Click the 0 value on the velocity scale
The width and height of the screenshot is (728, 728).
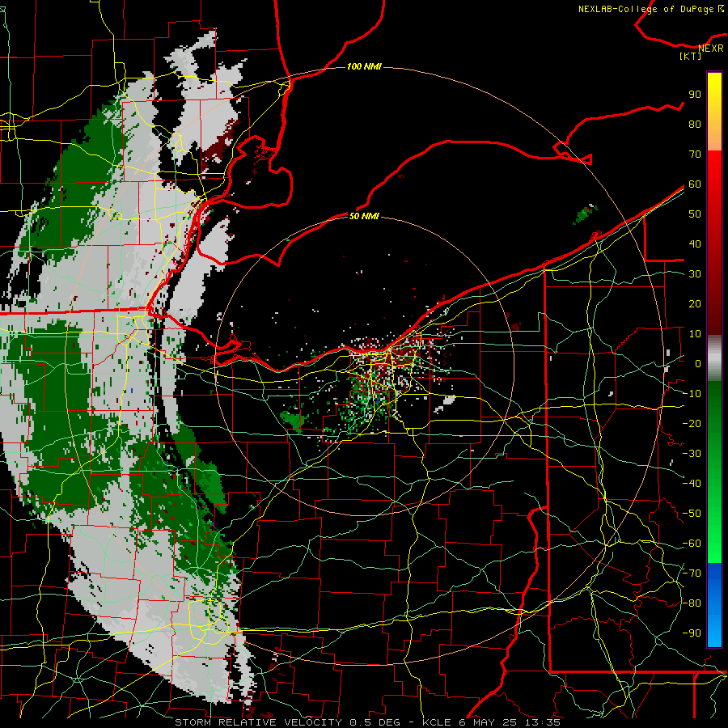(698, 363)
